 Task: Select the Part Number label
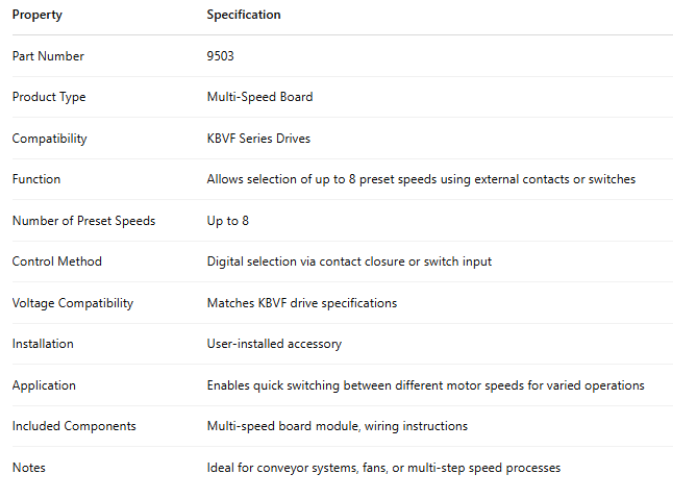click(48, 56)
